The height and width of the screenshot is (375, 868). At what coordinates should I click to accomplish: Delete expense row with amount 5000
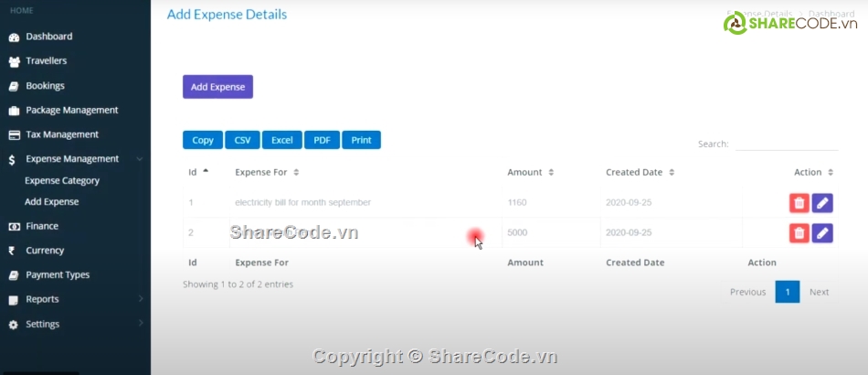pyautogui.click(x=799, y=233)
